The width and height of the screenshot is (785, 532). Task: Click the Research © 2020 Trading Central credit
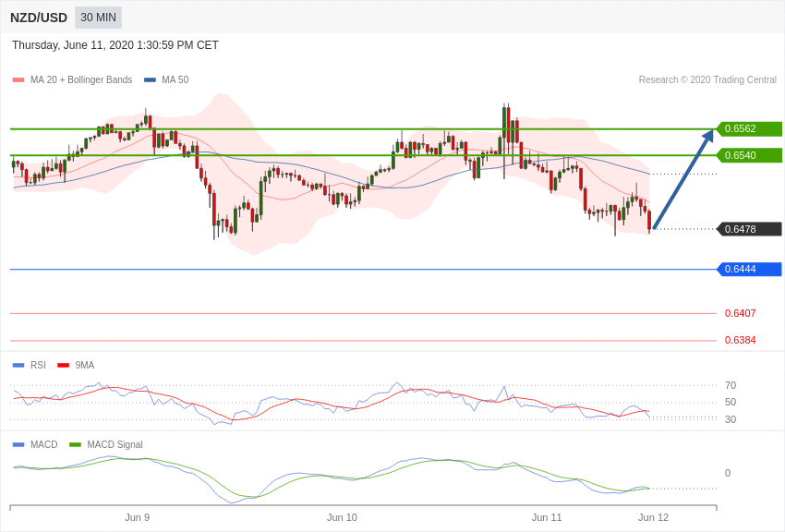707,79
